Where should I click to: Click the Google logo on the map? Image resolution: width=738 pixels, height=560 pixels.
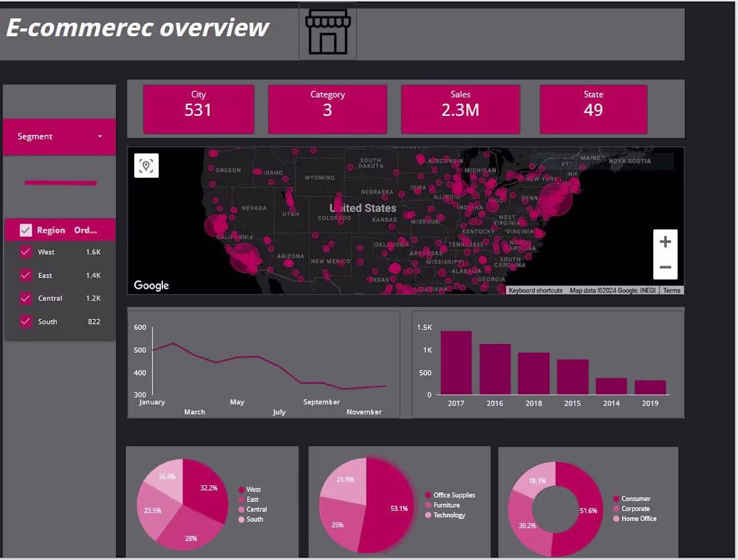(150, 285)
